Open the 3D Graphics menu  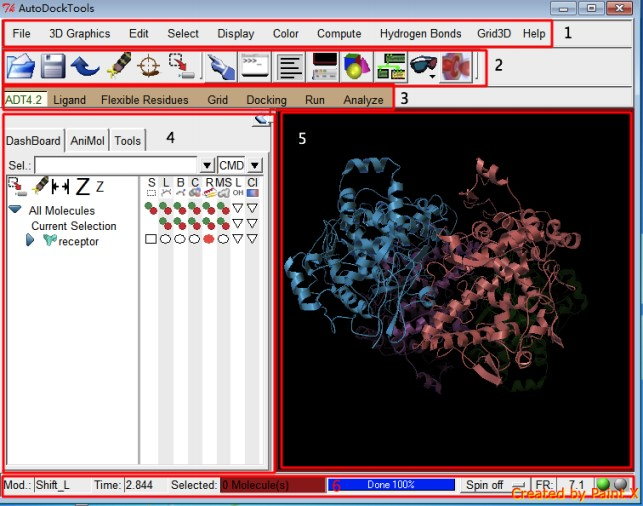coord(80,34)
